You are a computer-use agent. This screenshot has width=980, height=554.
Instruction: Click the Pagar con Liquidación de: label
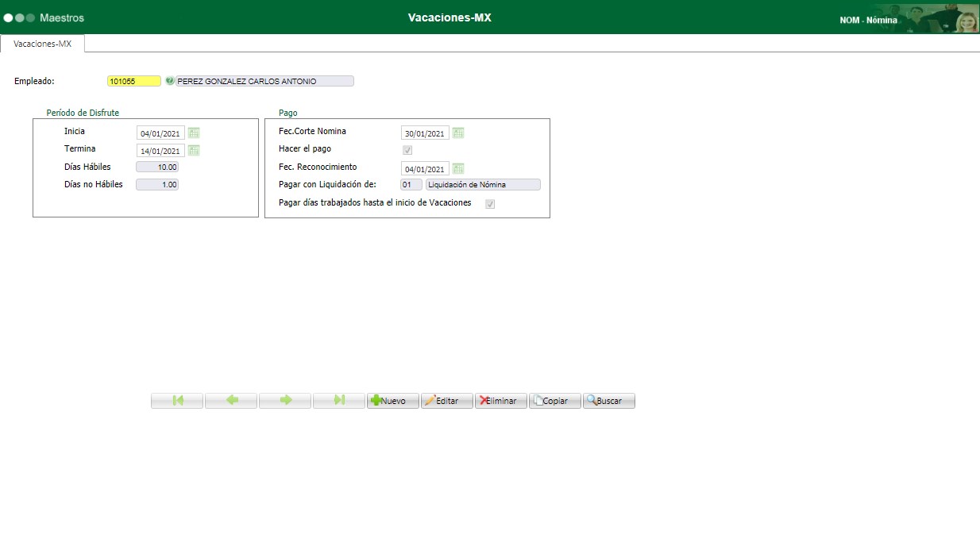tap(327, 184)
